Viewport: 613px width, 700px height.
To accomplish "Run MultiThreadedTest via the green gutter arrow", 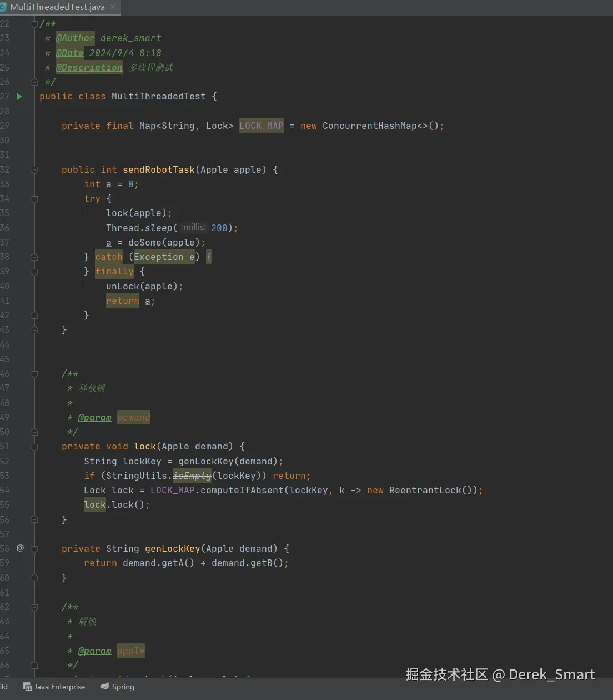I will click(19, 96).
